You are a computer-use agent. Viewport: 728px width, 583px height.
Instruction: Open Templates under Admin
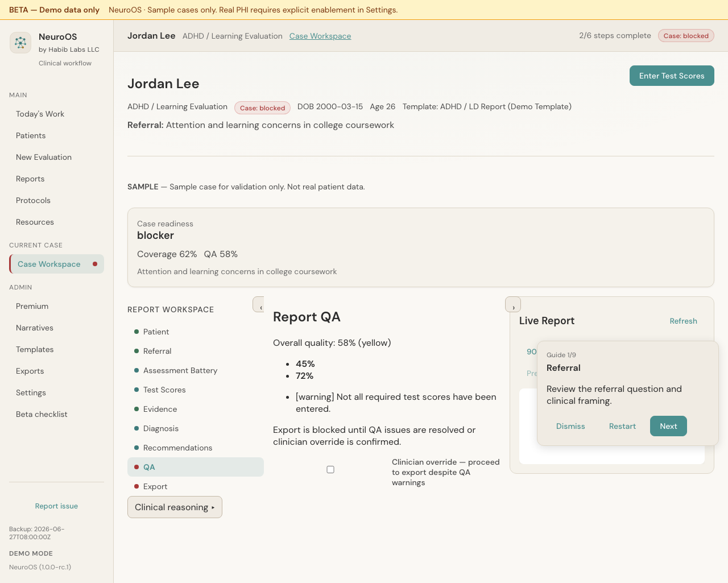point(56,349)
